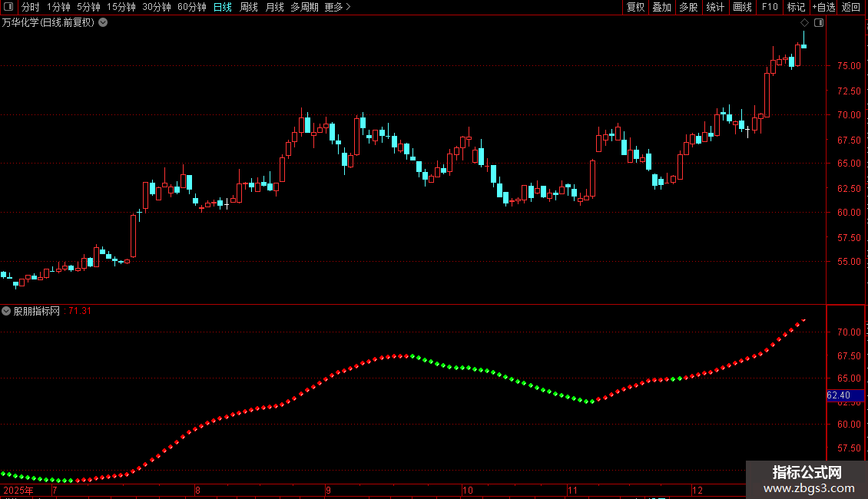868x499 pixels.
Task: Click the diamond icon above chart
Action: (805, 23)
